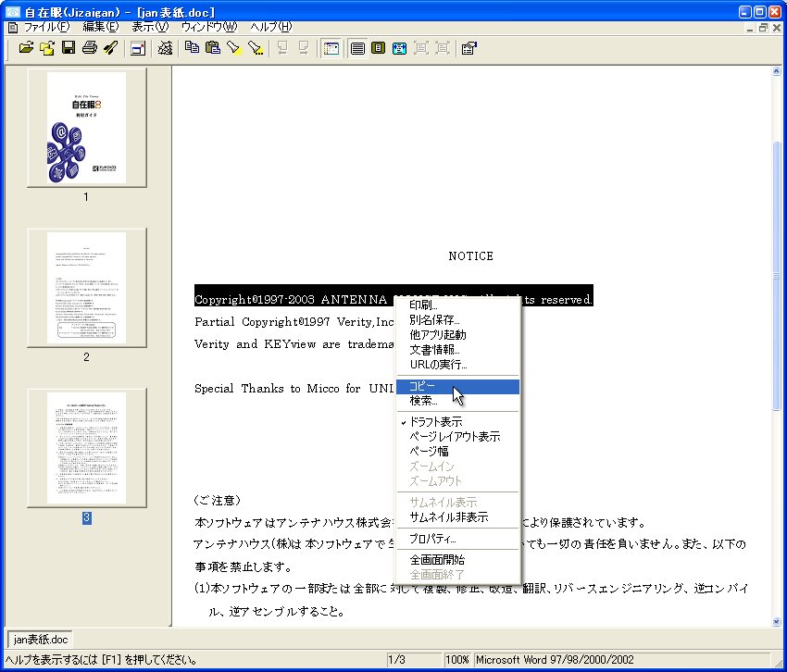
Task: Choose 別名保存... from the context menu
Action: [x=457, y=320]
